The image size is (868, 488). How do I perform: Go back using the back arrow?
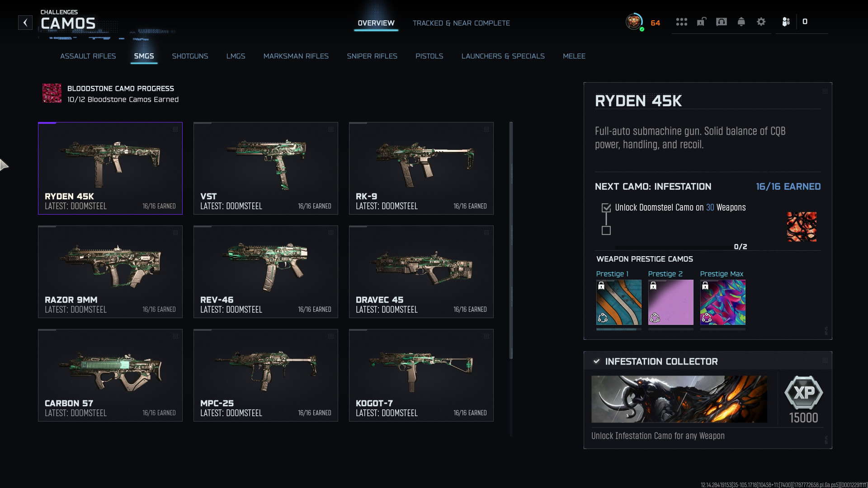[25, 23]
